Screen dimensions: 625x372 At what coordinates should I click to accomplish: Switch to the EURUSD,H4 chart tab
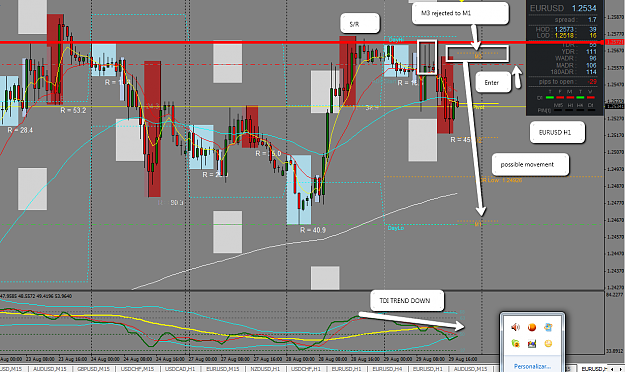point(387,369)
